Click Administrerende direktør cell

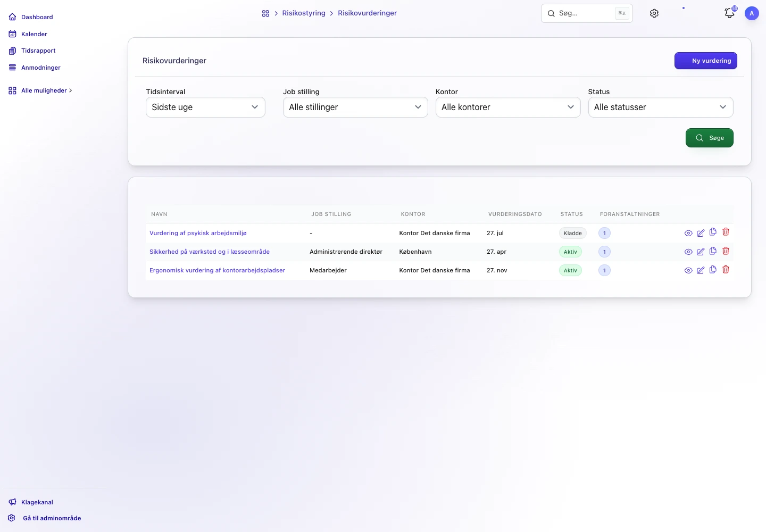point(346,252)
